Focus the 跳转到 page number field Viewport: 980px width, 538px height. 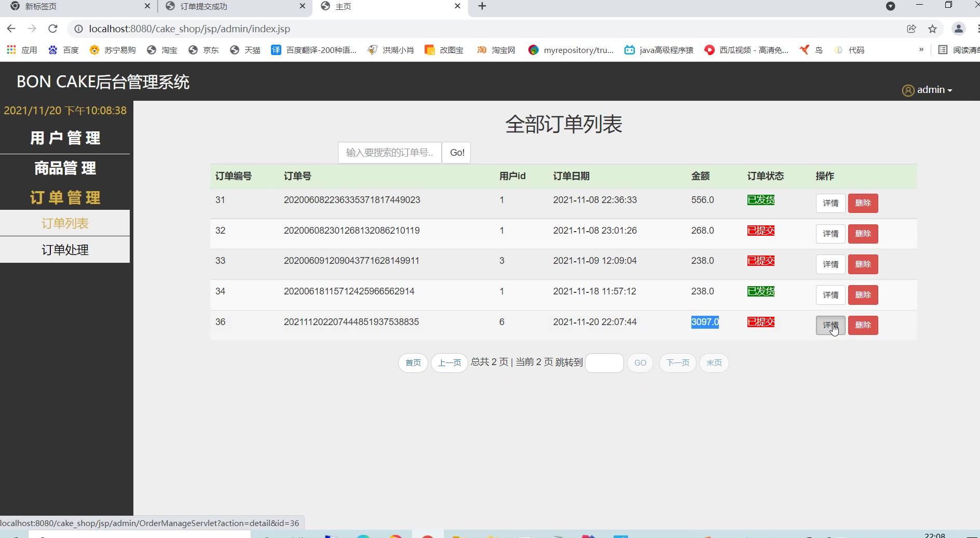coord(604,362)
